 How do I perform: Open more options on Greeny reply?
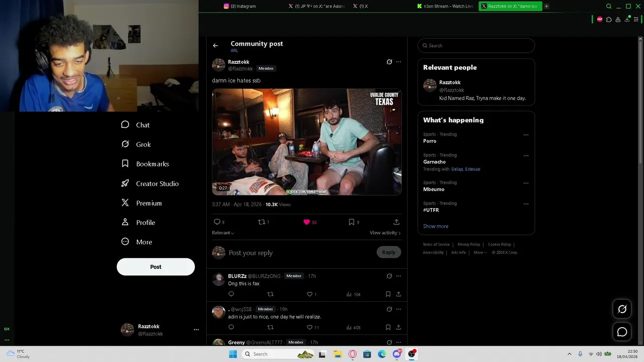(x=398, y=342)
